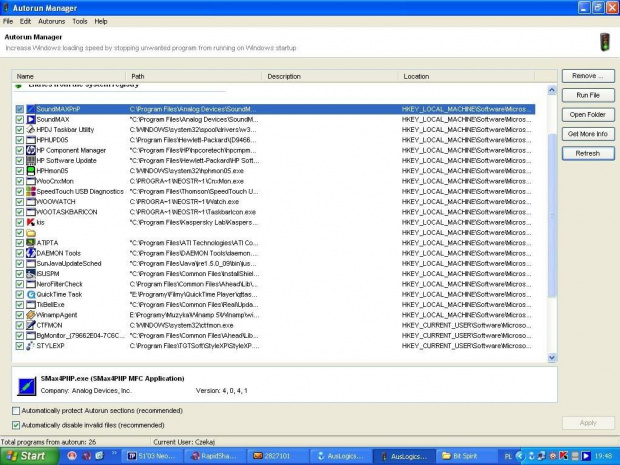Disable the WOOTASKBARICON checkbox
620x465 pixels.
(19, 212)
